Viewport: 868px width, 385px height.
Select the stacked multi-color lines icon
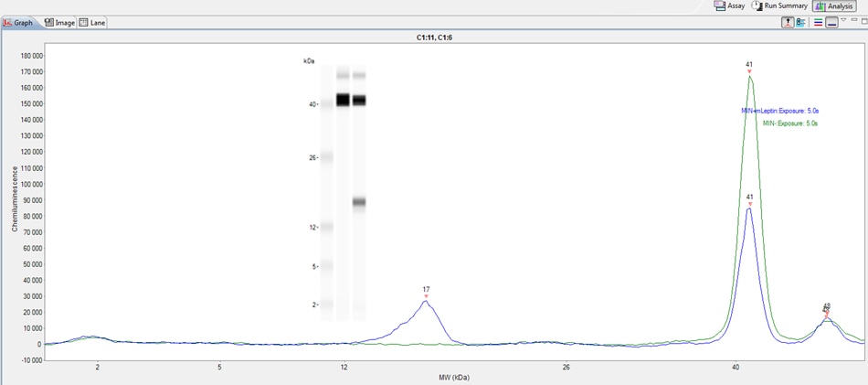tap(818, 22)
